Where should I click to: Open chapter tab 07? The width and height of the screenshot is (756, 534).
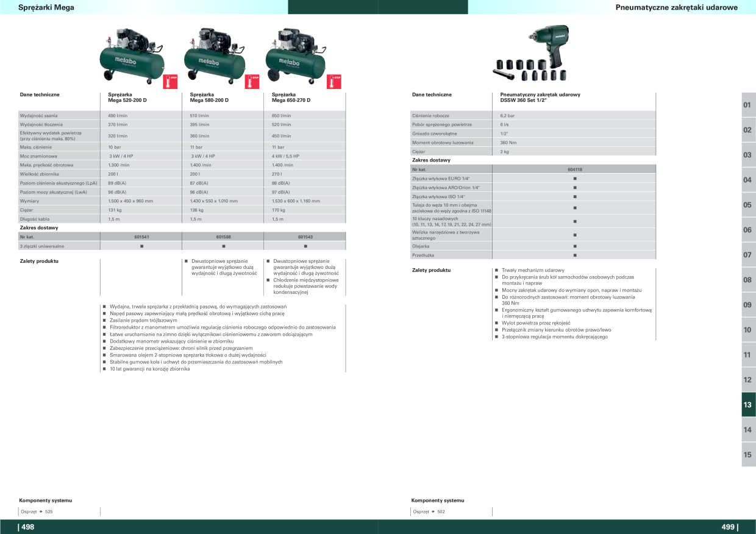point(748,255)
